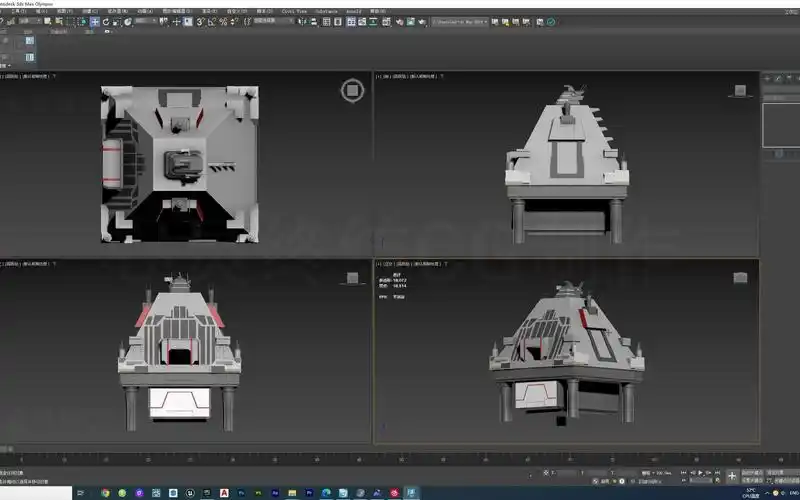Select the Rotate transform tool
This screenshot has width=800, height=500.
pos(106,21)
